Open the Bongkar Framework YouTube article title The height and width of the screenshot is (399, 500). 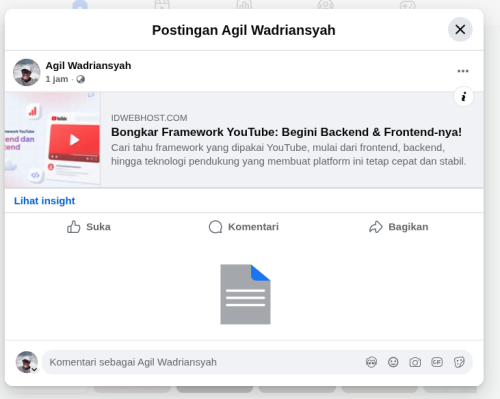click(x=286, y=132)
